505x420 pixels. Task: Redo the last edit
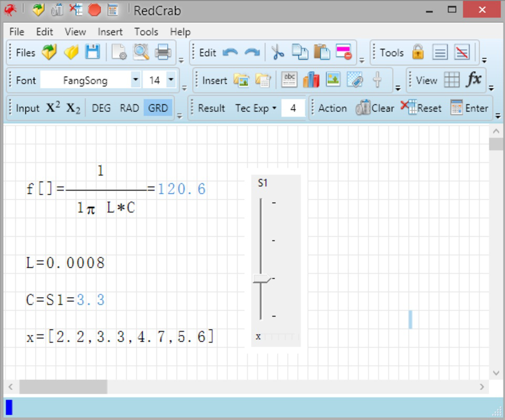click(252, 52)
